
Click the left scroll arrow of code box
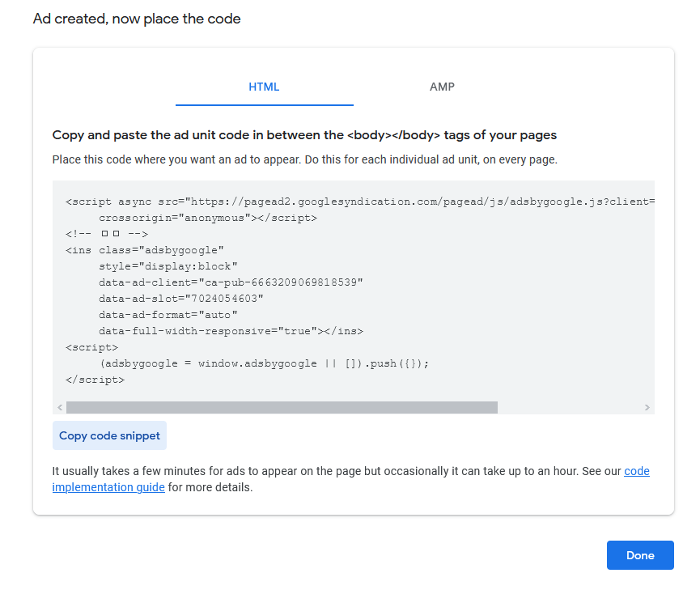point(60,407)
